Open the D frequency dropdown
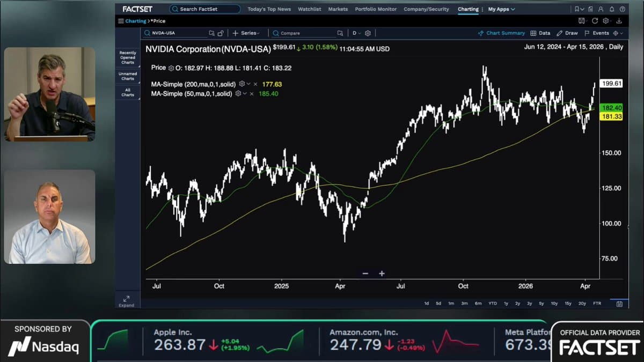The image size is (644, 362). click(x=355, y=33)
